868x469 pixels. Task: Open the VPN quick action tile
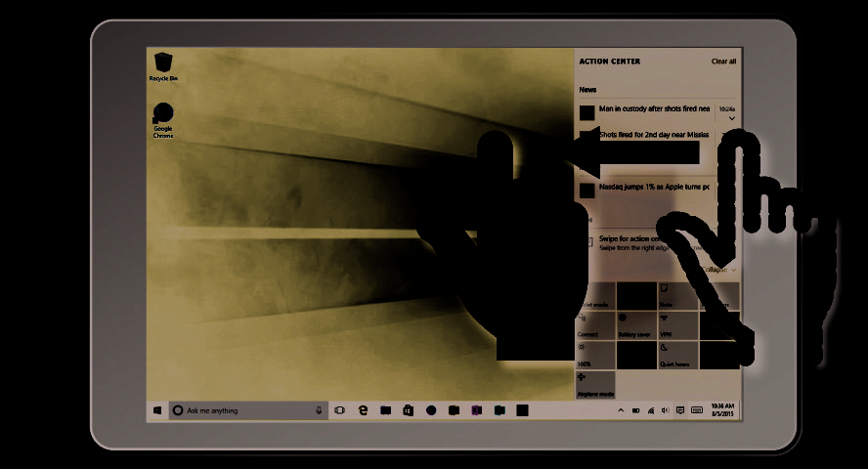678,325
